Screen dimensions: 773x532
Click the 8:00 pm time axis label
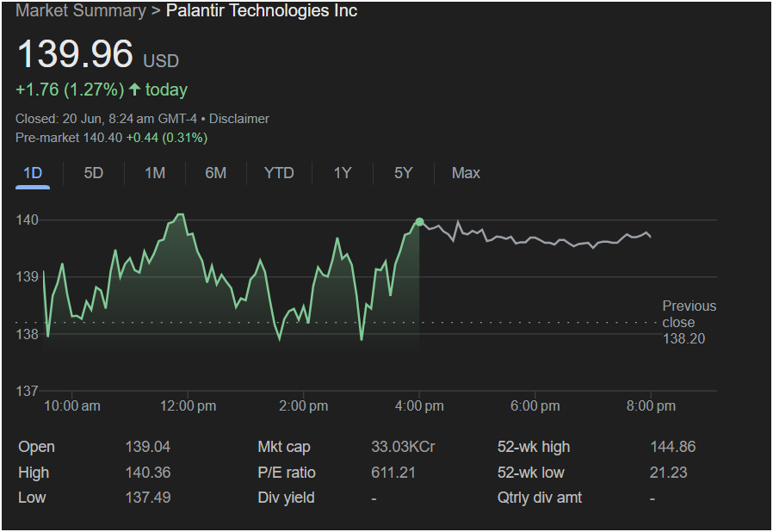652,406
